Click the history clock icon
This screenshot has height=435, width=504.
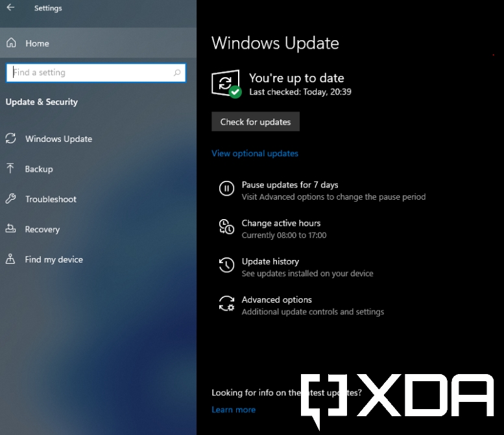226,265
